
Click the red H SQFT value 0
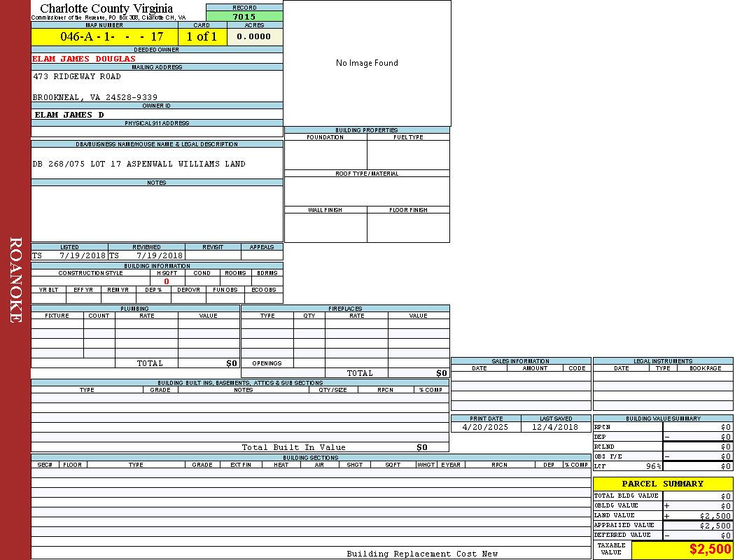tap(167, 281)
